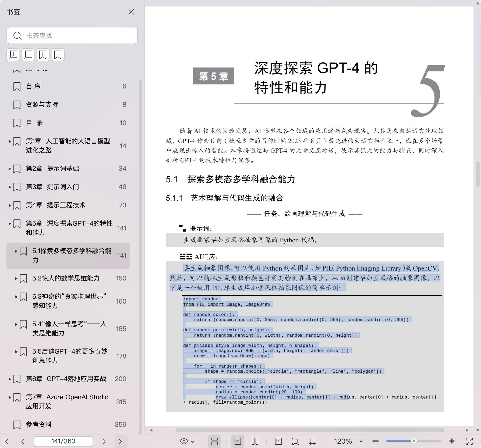This screenshot has width=481, height=448.
Task: Expand 5.5启迪GPT-4的更多奇妙创意能力
Action: click(16, 352)
